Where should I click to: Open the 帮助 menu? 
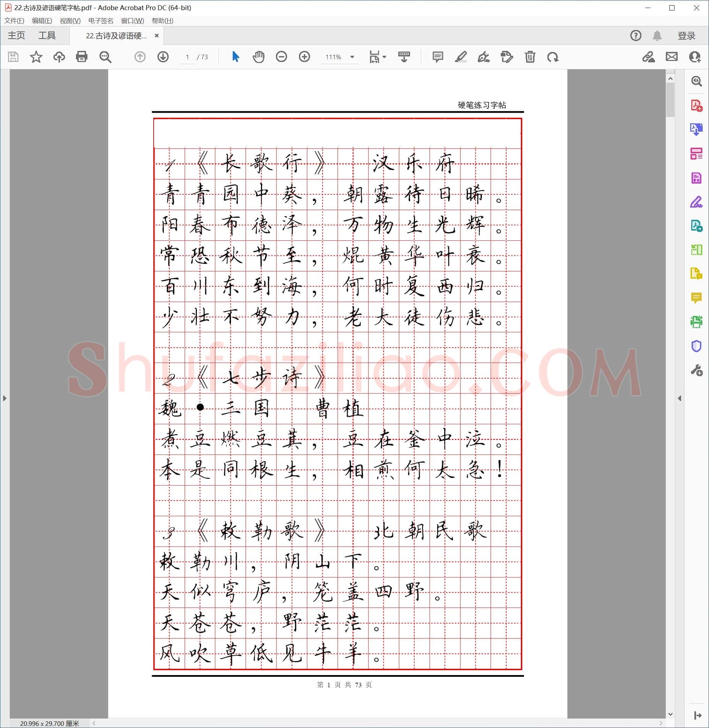(x=162, y=21)
